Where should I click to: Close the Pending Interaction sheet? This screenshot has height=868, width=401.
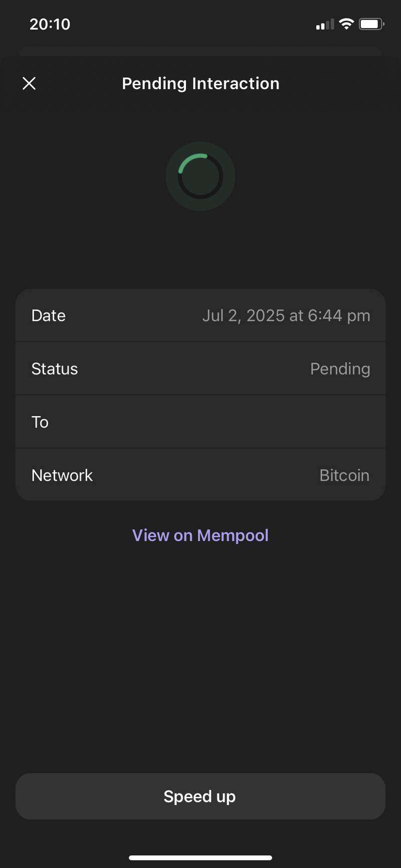(x=29, y=83)
